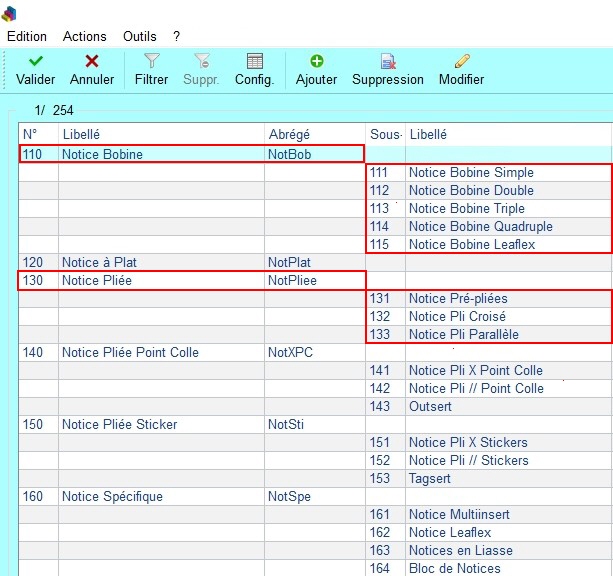The image size is (613, 576).
Task: Select sub-item Notice Bobine Leaflex
Action: (x=471, y=245)
